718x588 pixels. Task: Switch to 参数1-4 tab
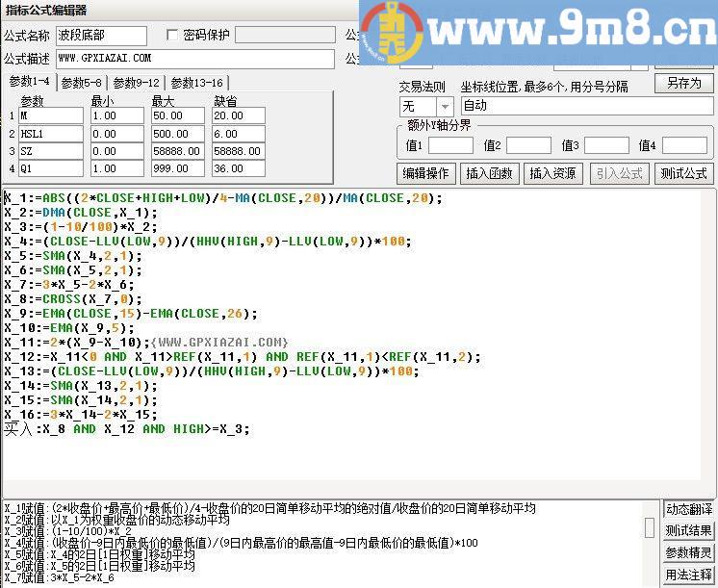[x=29, y=82]
